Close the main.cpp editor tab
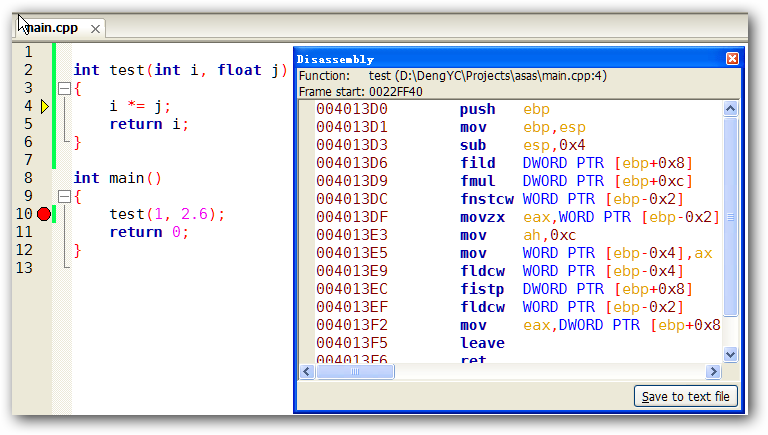 [x=96, y=29]
